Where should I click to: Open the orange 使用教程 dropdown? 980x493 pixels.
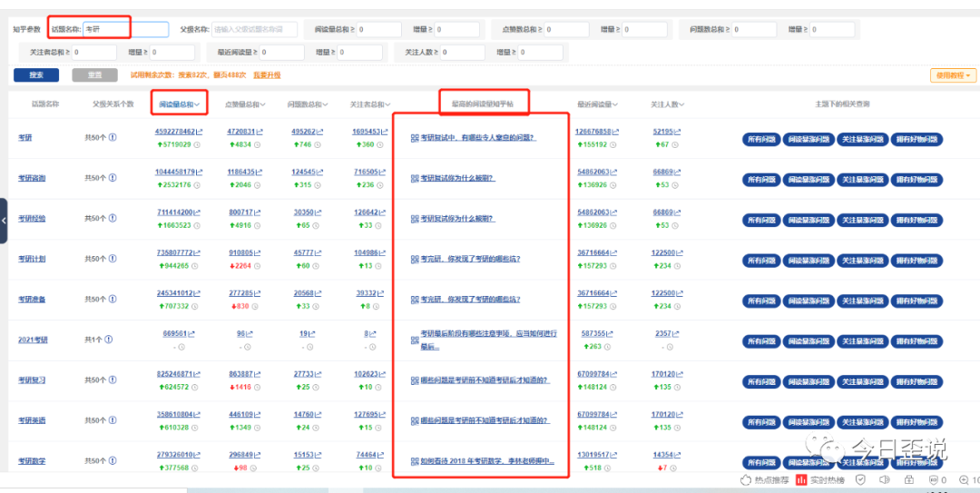coord(953,75)
